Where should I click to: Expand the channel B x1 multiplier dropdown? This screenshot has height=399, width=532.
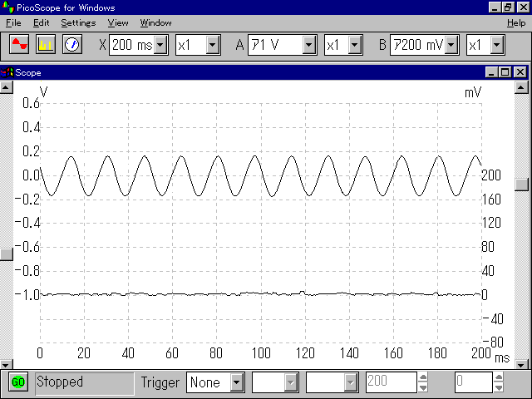(497, 45)
